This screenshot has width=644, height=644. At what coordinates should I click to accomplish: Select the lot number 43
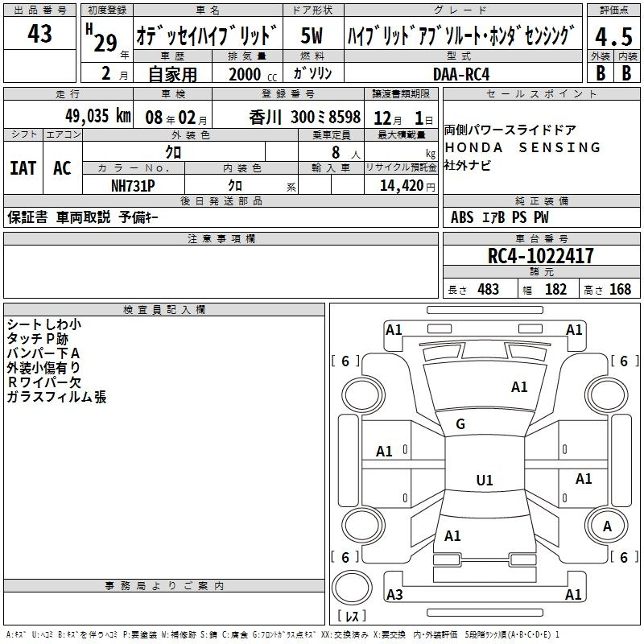39,35
